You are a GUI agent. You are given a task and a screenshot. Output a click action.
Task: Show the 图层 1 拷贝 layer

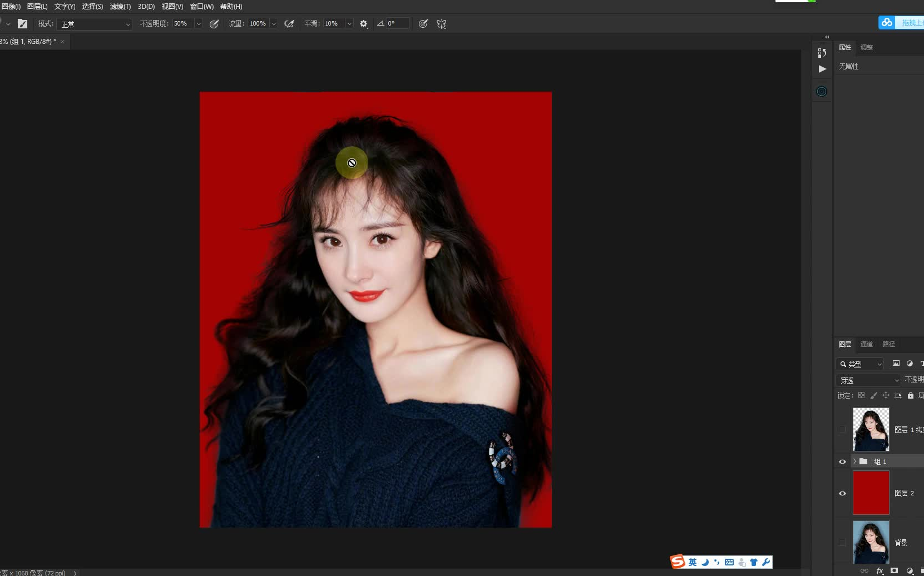click(x=842, y=429)
